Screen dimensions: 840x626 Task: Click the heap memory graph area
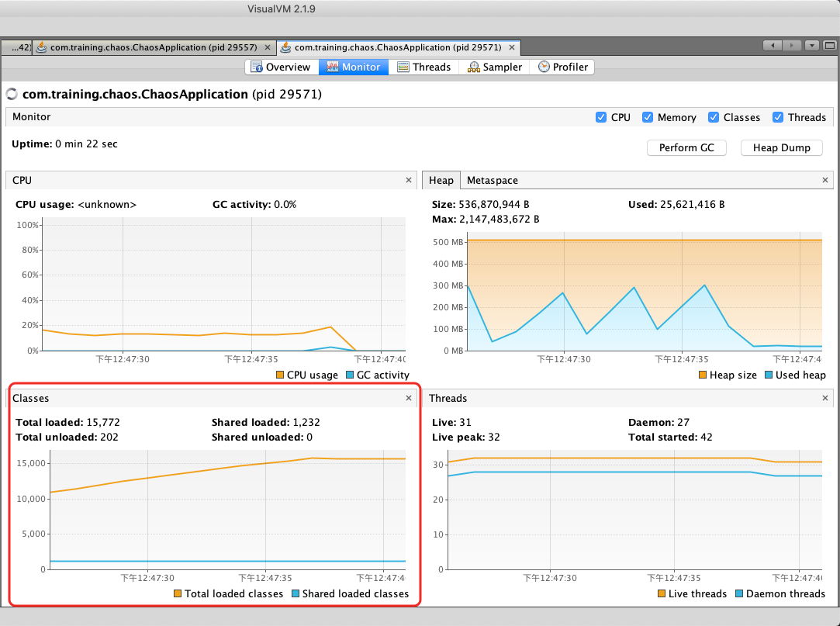645,292
